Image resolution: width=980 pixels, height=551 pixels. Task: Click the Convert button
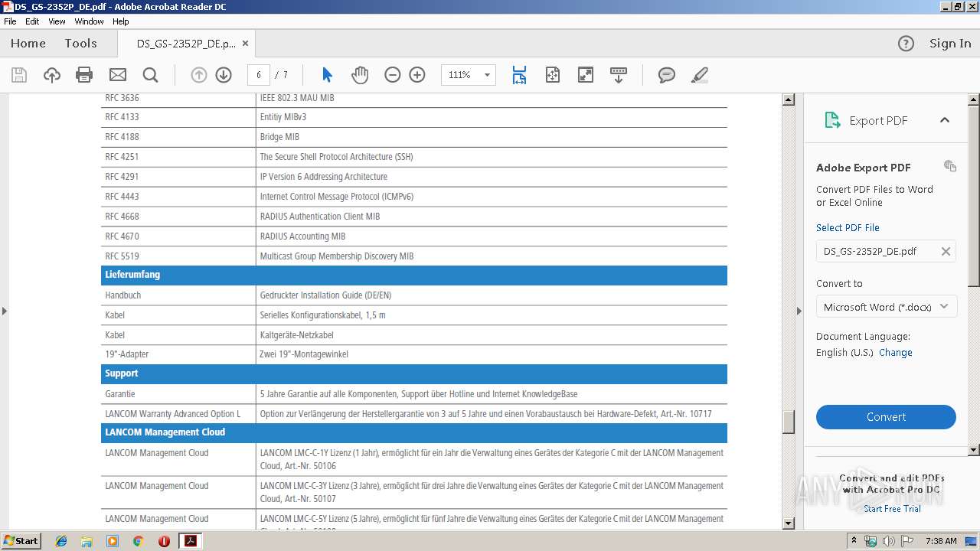[x=886, y=417]
